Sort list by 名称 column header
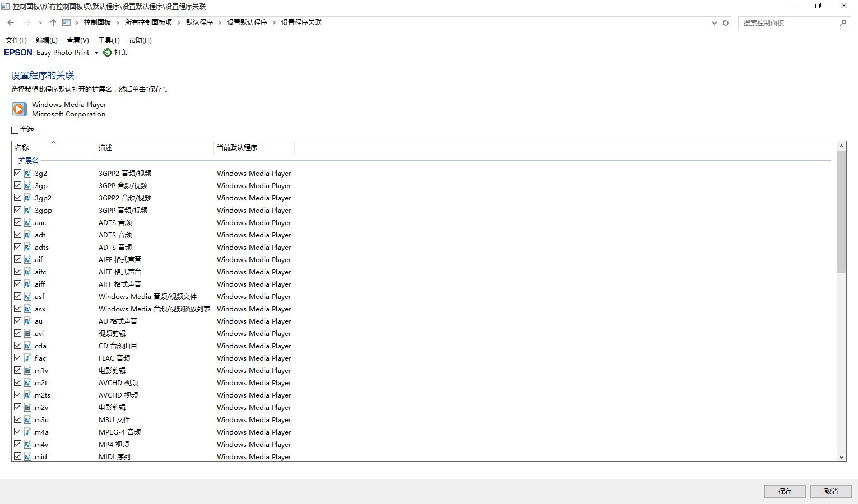Viewport: 858px width, 504px height. point(53,147)
